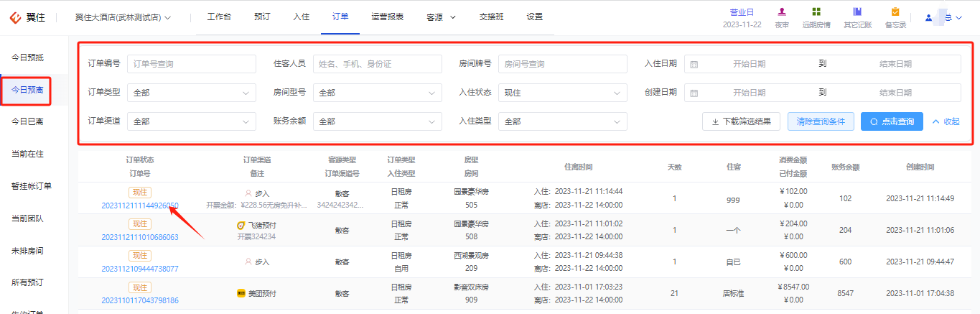Open order link 2023112111144926050
The width and height of the screenshot is (980, 314).
(140, 206)
